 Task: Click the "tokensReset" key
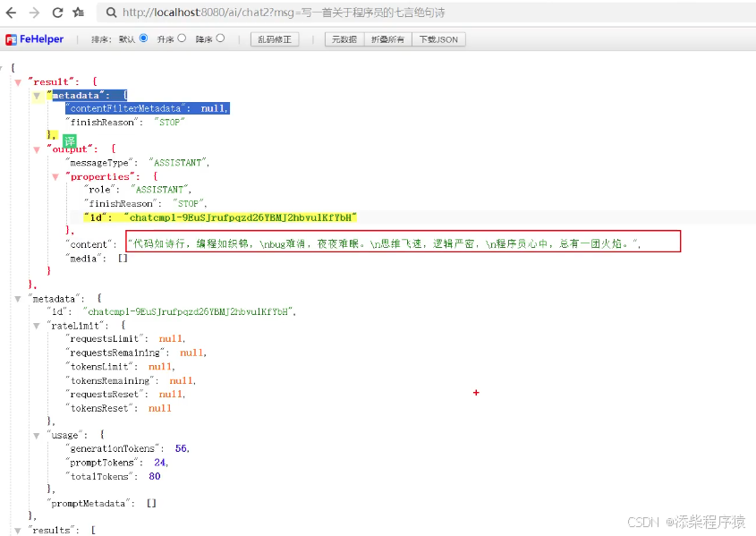[x=99, y=408]
